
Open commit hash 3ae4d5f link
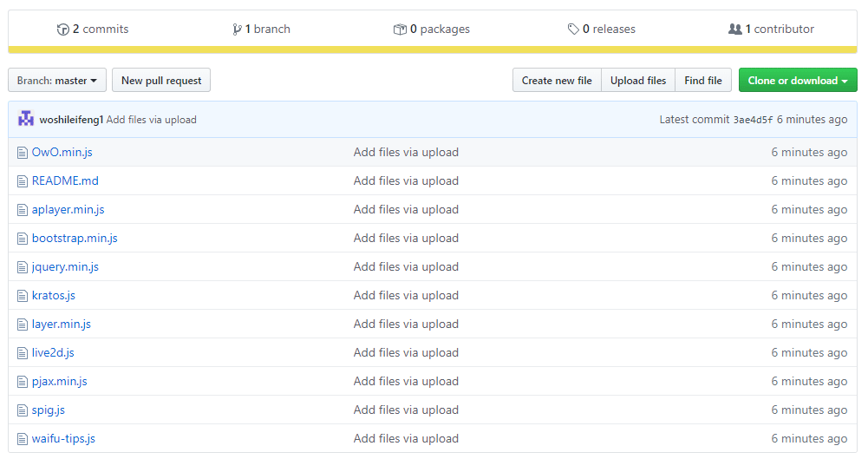[x=753, y=120]
